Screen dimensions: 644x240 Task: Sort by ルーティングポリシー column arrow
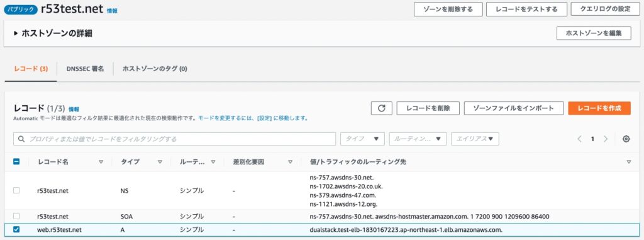[x=213, y=162]
